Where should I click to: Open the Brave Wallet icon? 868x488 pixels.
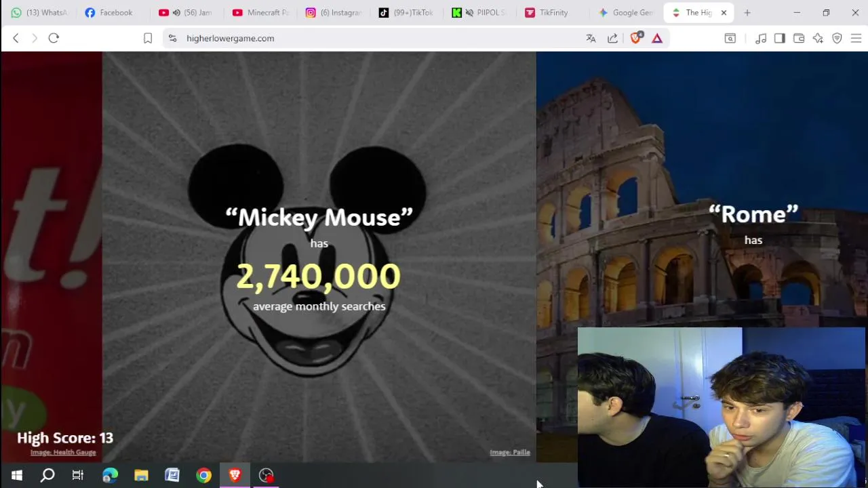[x=799, y=39]
